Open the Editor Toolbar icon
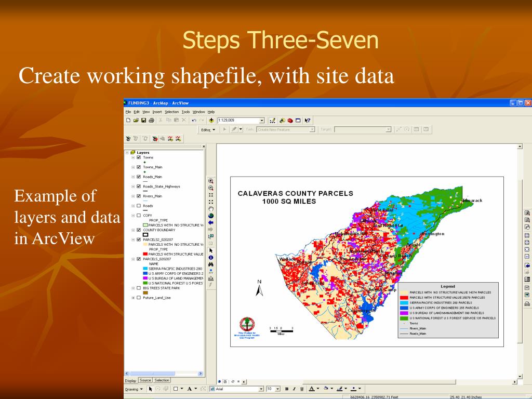Viewport: 532px width, 399px height. (272, 121)
